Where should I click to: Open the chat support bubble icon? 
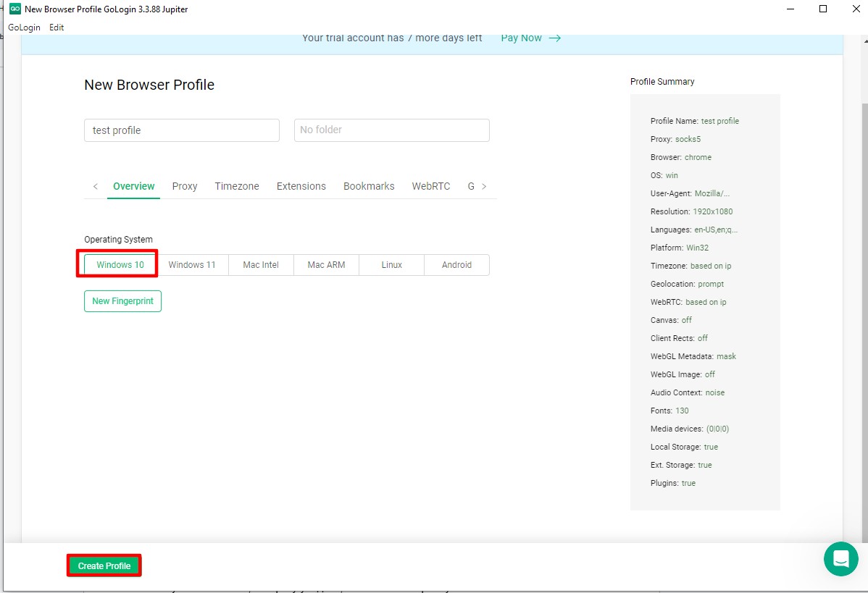coord(840,558)
